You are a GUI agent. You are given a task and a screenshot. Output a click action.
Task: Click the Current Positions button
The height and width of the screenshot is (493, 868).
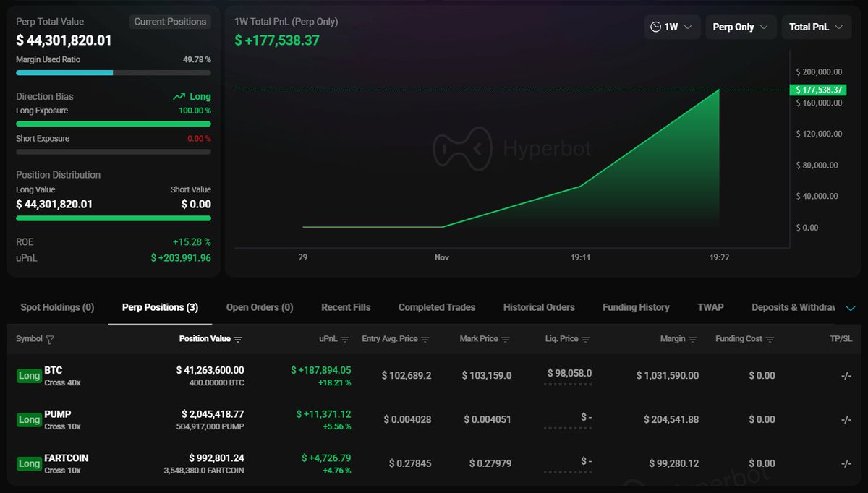click(x=170, y=22)
